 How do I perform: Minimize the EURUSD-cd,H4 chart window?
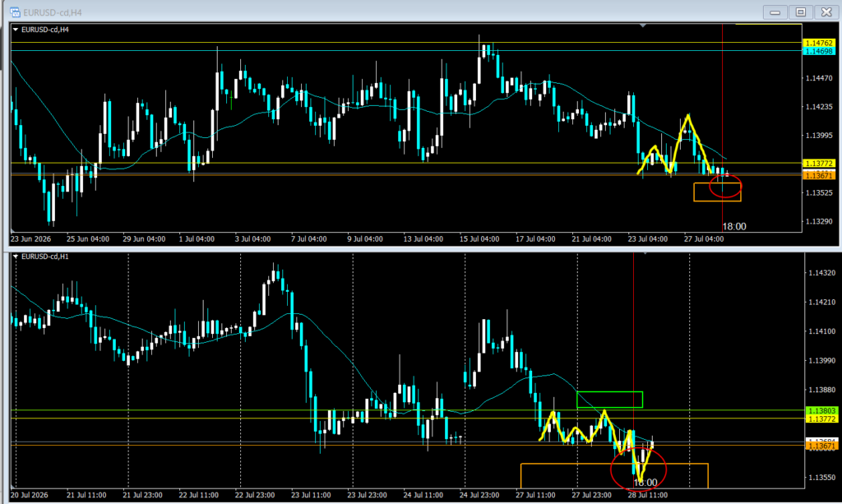coord(775,12)
